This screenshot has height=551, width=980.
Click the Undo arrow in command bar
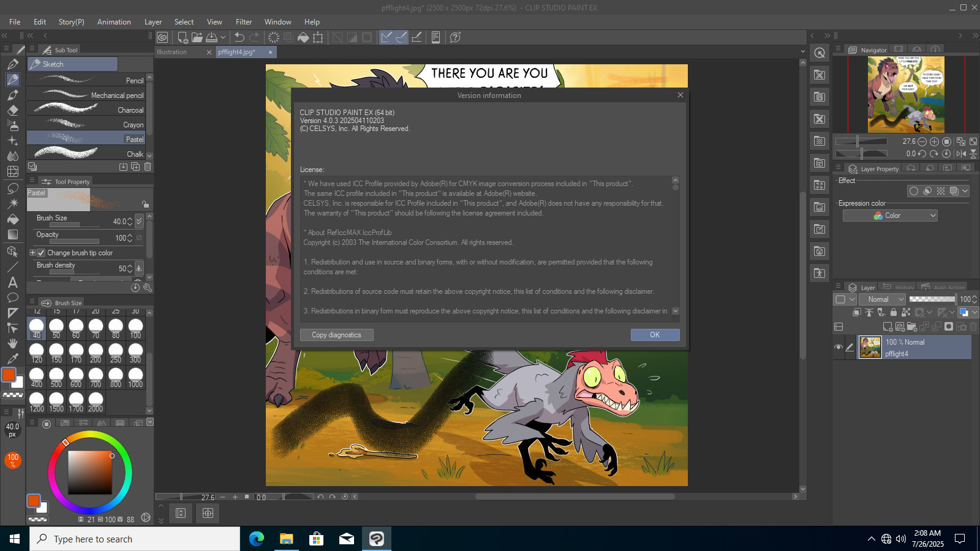pyautogui.click(x=239, y=37)
